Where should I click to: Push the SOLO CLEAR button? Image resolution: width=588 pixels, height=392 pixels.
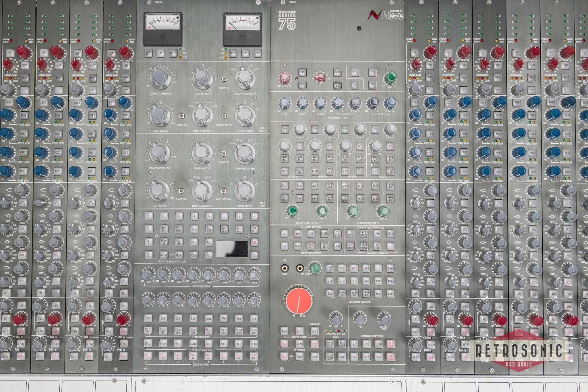[330, 357]
